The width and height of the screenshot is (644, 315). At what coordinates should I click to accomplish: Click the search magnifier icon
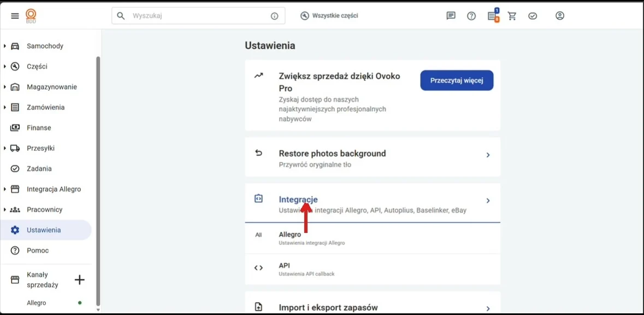coord(121,16)
